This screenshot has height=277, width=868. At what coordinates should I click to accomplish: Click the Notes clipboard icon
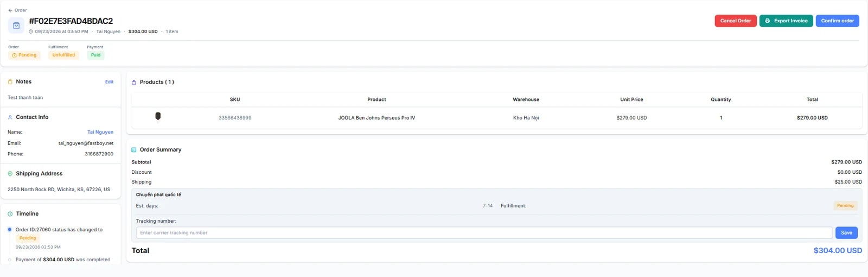pos(10,81)
